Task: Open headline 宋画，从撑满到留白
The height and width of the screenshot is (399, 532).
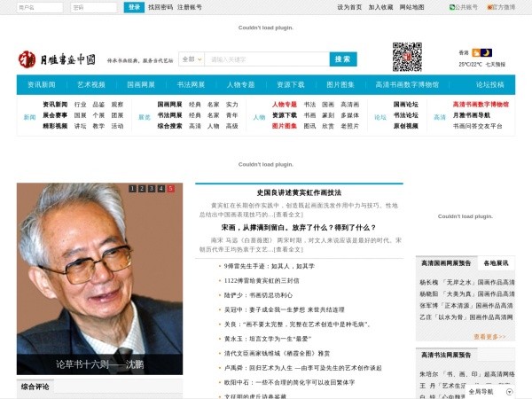Action: coord(299,227)
